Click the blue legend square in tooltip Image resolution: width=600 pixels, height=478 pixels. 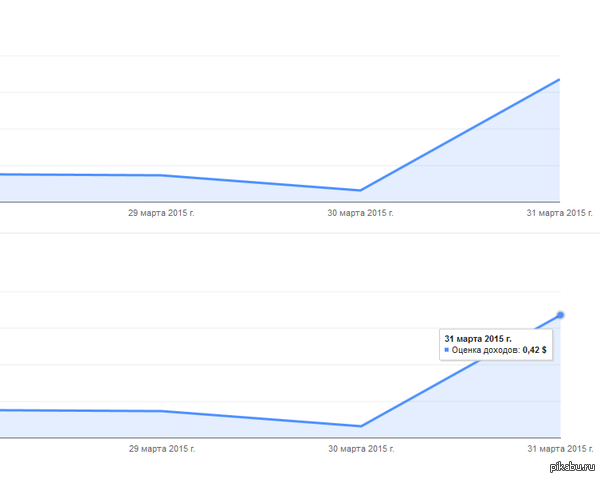[x=447, y=350]
